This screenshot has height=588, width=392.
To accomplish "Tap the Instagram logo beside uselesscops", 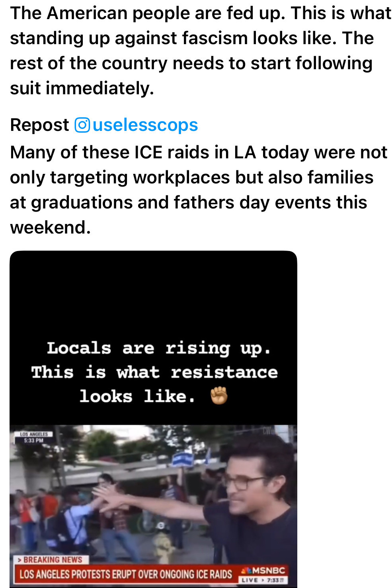I will pos(82,125).
